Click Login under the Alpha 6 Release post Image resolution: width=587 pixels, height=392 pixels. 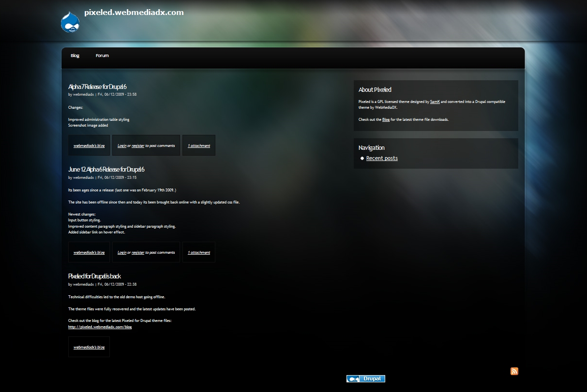pyautogui.click(x=122, y=252)
